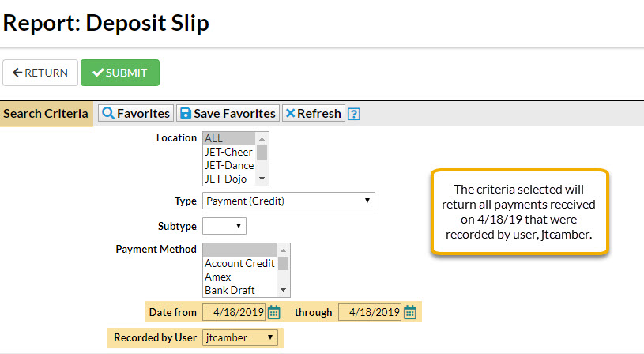Click the Refresh button with X icon
The image size is (644, 354).
click(x=314, y=113)
